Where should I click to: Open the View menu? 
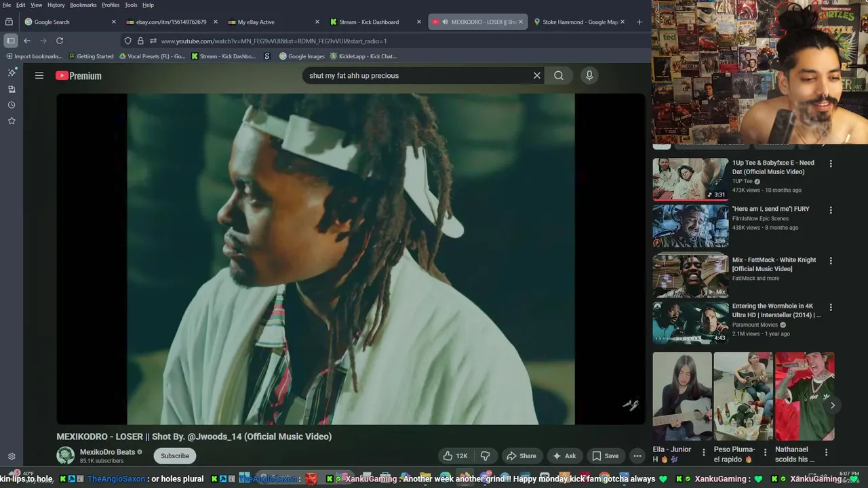(36, 5)
